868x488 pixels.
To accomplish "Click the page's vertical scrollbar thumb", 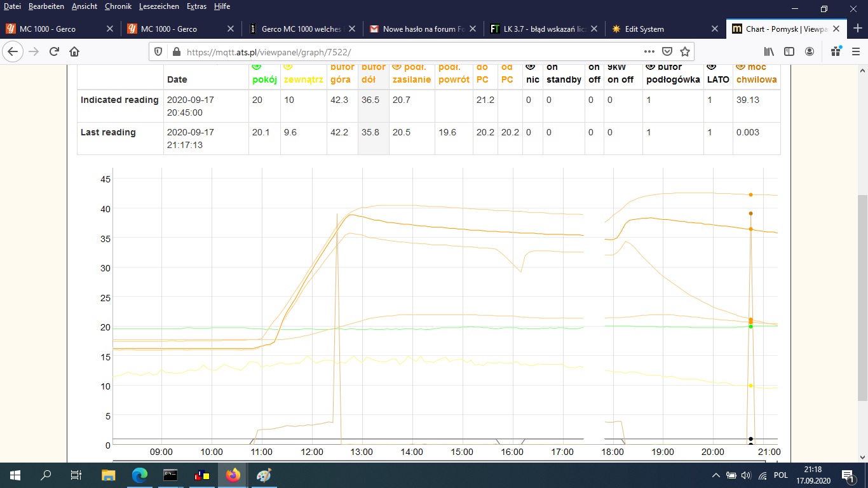I will click(x=862, y=297).
